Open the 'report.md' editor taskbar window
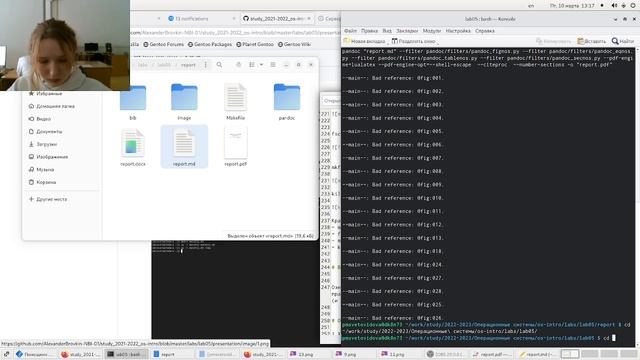The height and width of the screenshot is (360, 640). coord(537,354)
